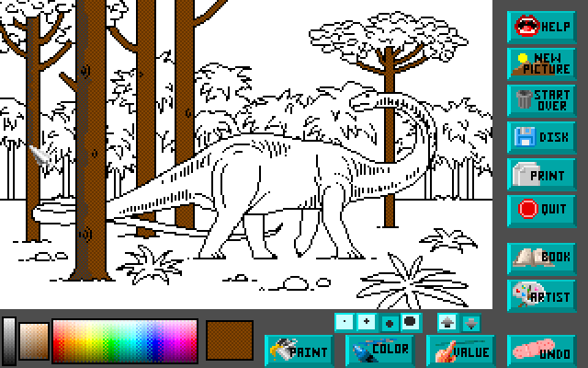
Task: Pick a color from the rainbow palette
Action: tap(125, 342)
